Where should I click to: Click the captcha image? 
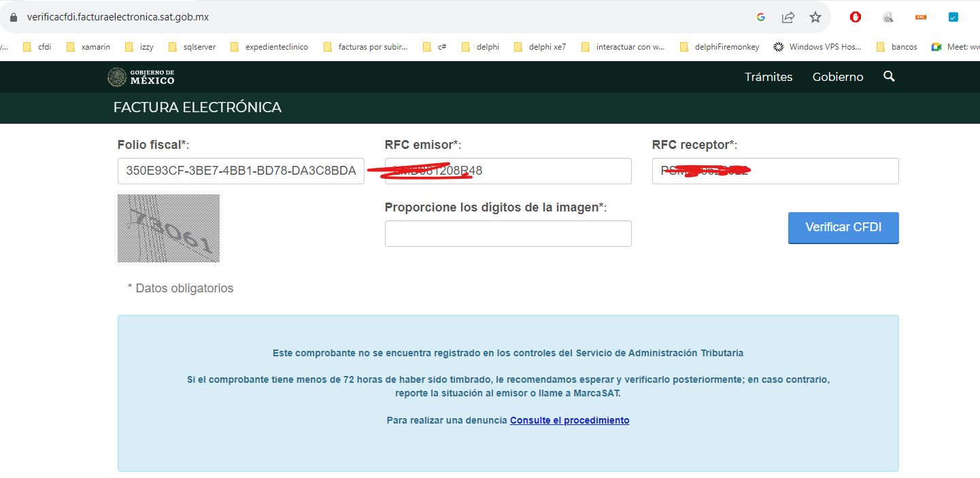pyautogui.click(x=169, y=228)
